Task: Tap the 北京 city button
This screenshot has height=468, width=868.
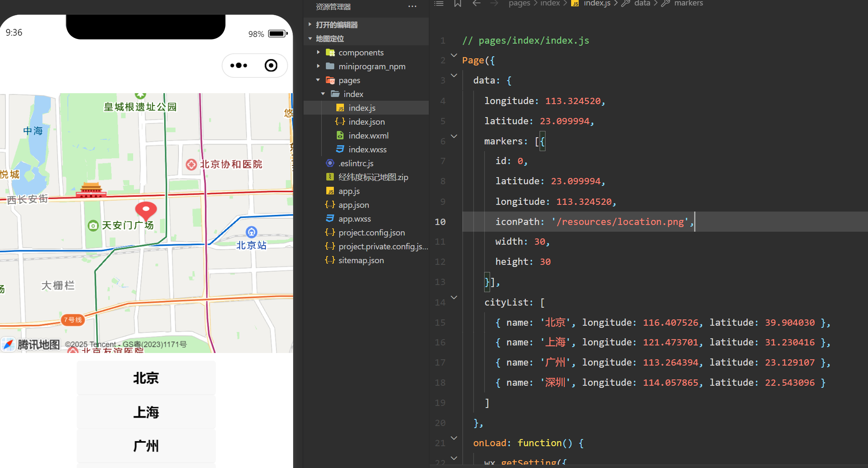Action: (146, 378)
